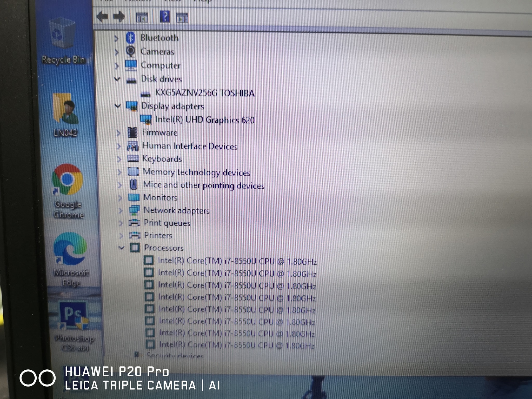Click the Back navigation arrow in the toolbar
Screen dimensions: 532x399
pyautogui.click(x=103, y=16)
